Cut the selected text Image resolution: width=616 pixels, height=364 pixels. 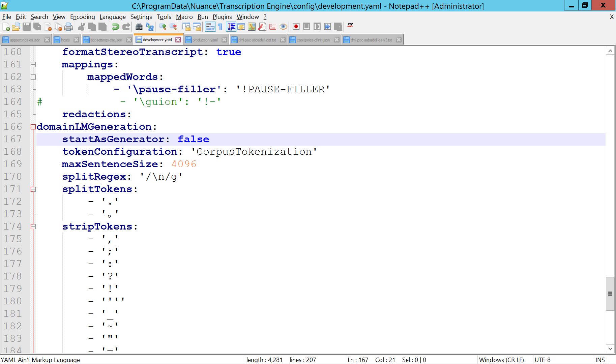coord(81,27)
